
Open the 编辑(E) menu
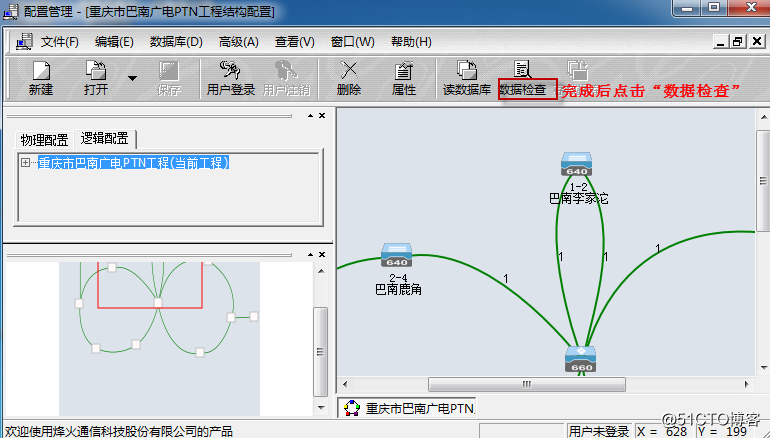point(114,42)
